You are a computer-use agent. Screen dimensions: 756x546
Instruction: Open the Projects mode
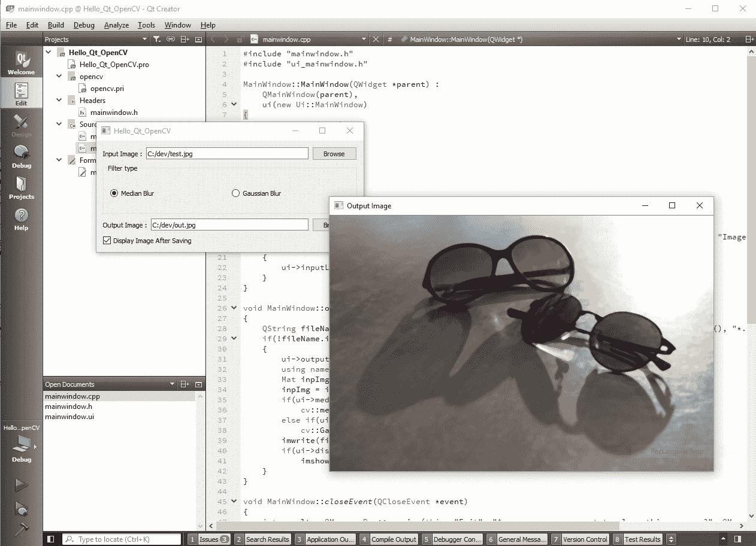coord(21,187)
